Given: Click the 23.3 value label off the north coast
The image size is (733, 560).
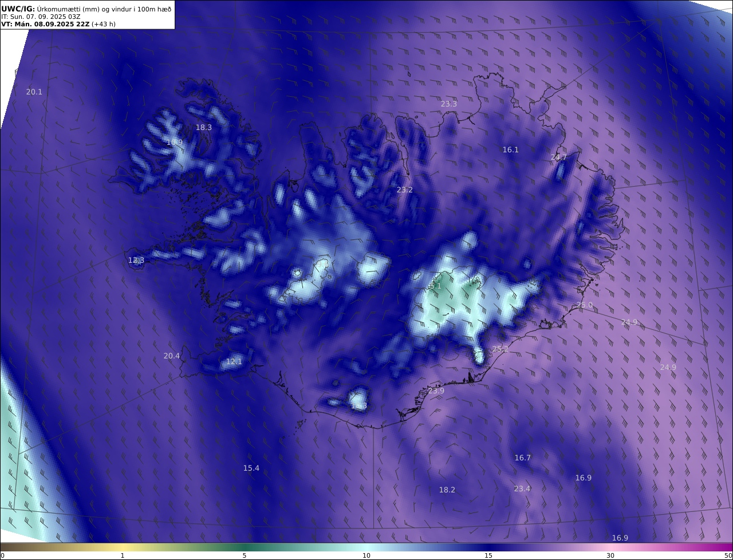Looking at the screenshot, I should click(x=449, y=104).
